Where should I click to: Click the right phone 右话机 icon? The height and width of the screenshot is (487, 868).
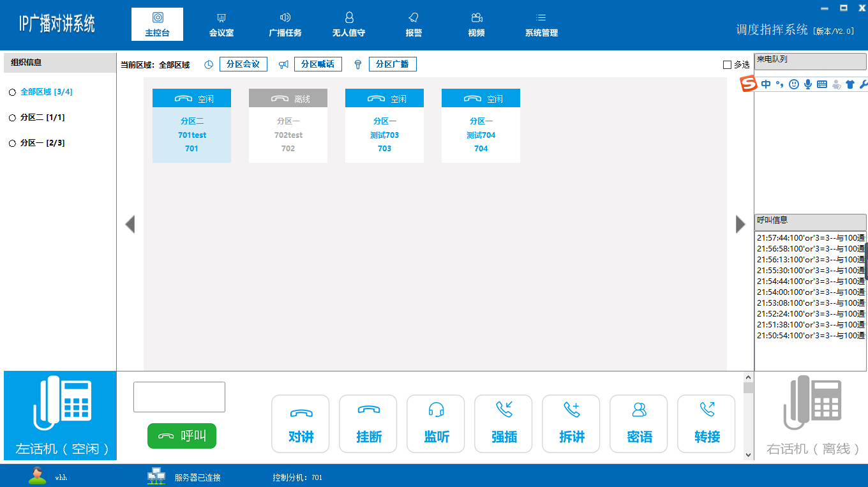[812, 403]
